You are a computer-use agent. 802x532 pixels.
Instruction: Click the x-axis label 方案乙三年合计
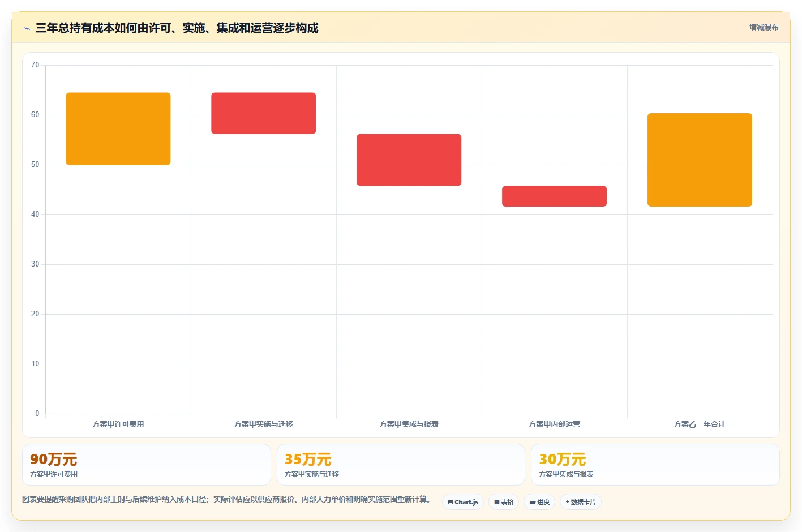pos(700,424)
